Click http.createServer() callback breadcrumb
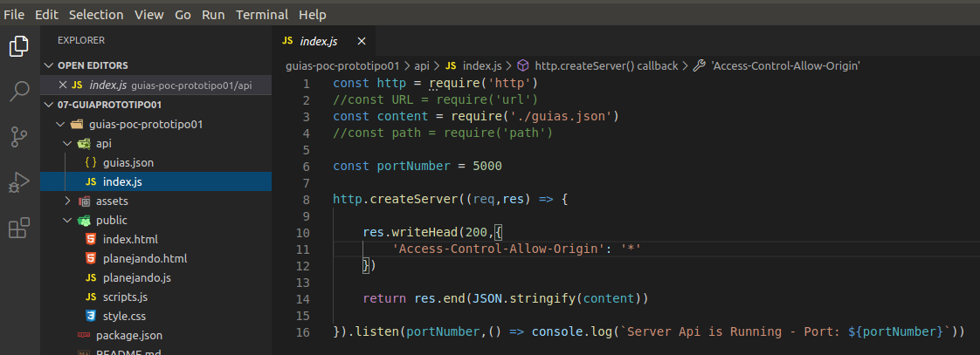Image resolution: width=980 pixels, height=355 pixels. 606,65
